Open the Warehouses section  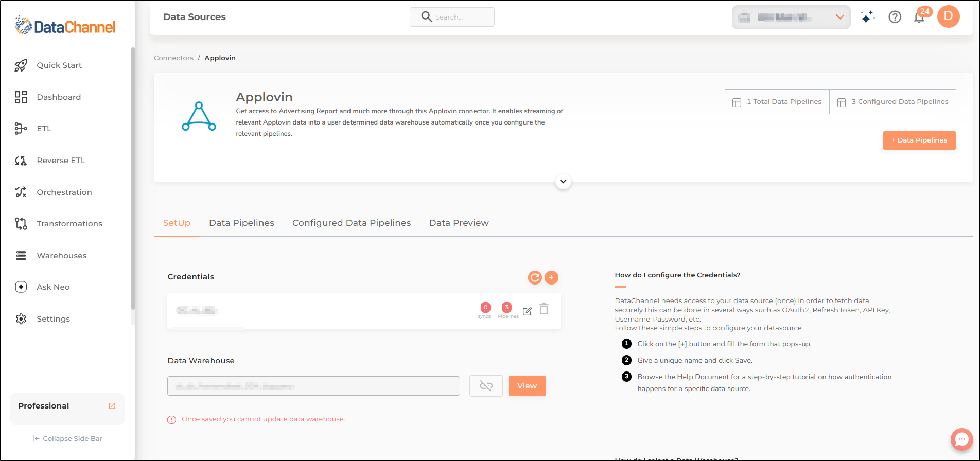pyautogui.click(x=62, y=256)
